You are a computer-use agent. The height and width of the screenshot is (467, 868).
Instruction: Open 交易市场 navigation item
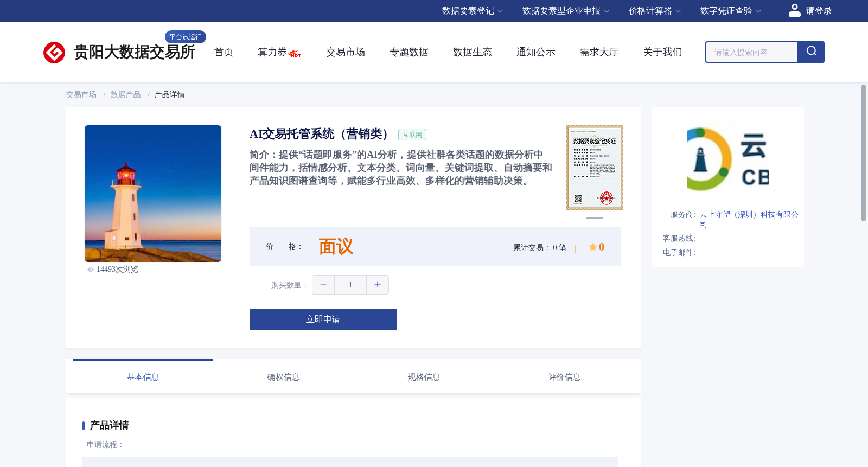pyautogui.click(x=346, y=52)
